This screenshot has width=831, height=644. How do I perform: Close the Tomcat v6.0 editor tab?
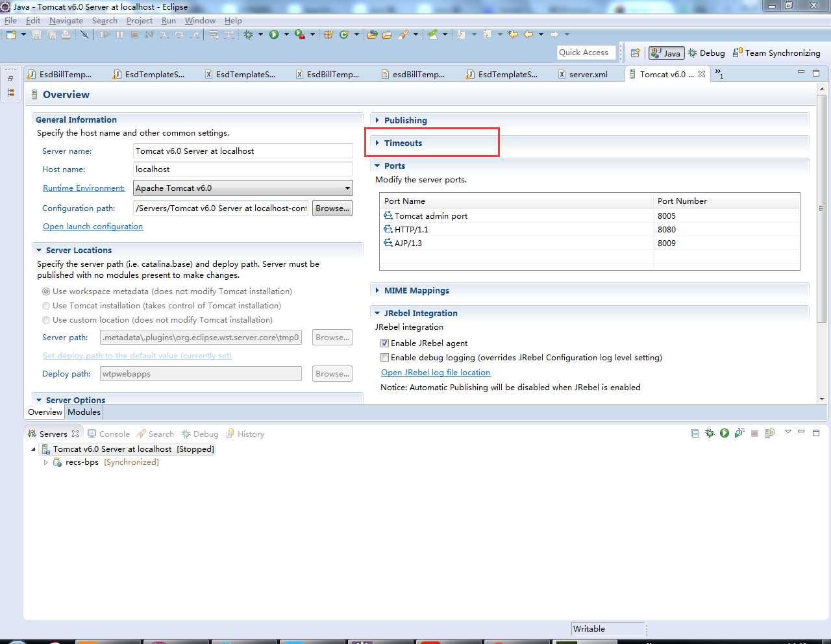(702, 74)
